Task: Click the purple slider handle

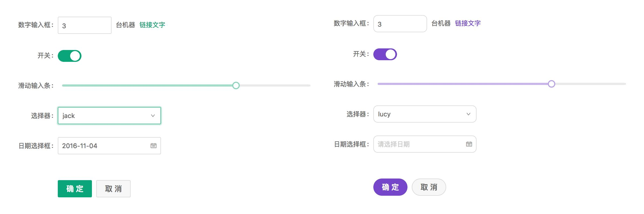Action: pos(552,84)
